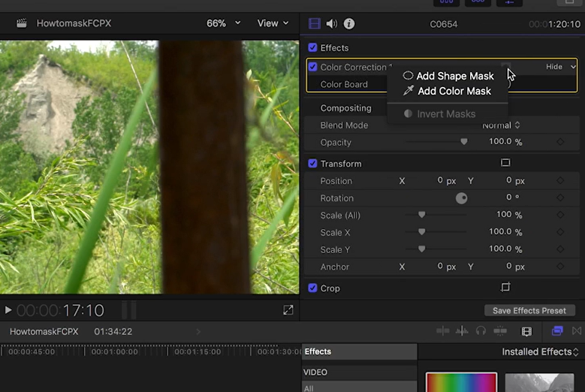Open the Audio inspector speaker icon
Image resolution: width=585 pixels, height=392 pixels.
(332, 23)
